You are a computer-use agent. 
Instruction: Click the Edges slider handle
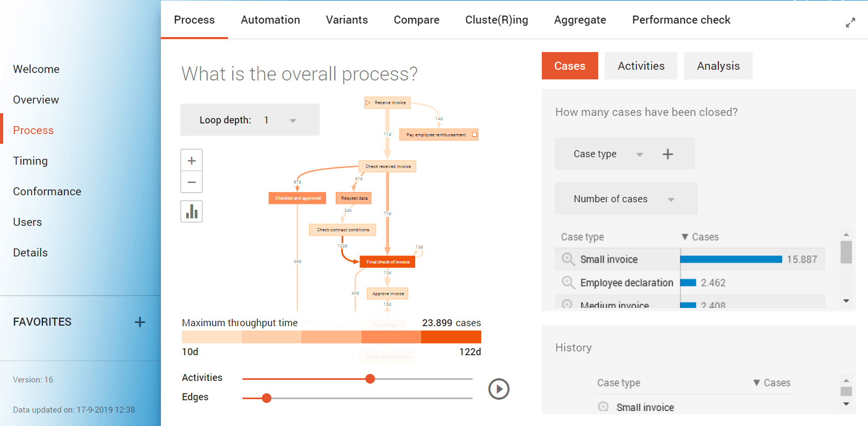(x=267, y=398)
